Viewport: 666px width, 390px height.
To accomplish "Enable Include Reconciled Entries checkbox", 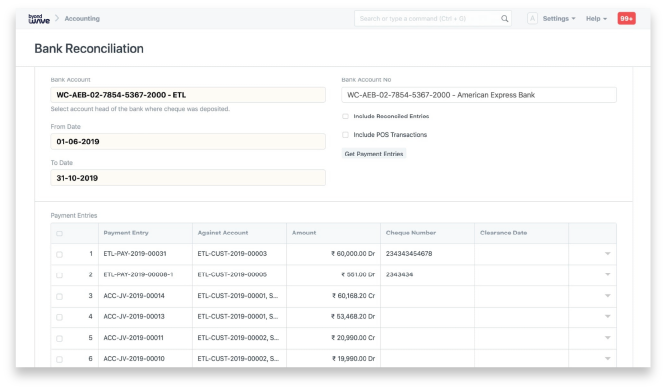I will [x=345, y=116].
